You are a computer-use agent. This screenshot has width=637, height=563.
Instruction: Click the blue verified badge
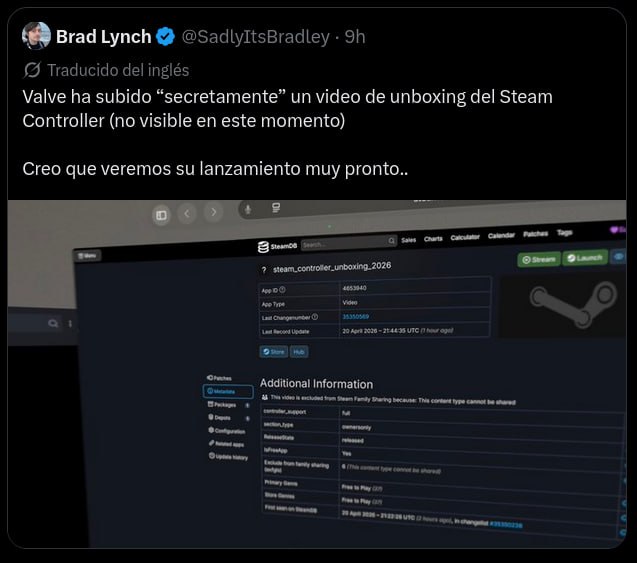(x=165, y=37)
